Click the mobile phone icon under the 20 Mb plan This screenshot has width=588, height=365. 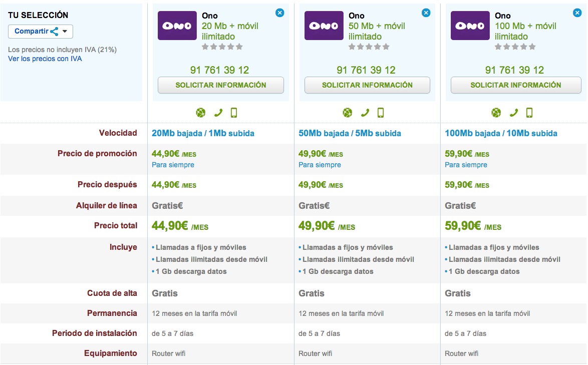click(234, 113)
